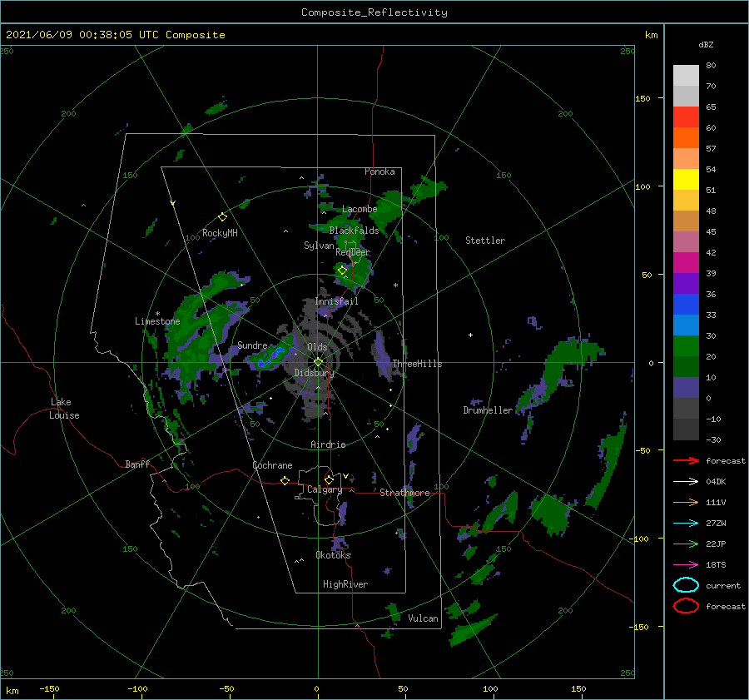Click the Olds label
This screenshot has width=749, height=700.
click(x=317, y=347)
